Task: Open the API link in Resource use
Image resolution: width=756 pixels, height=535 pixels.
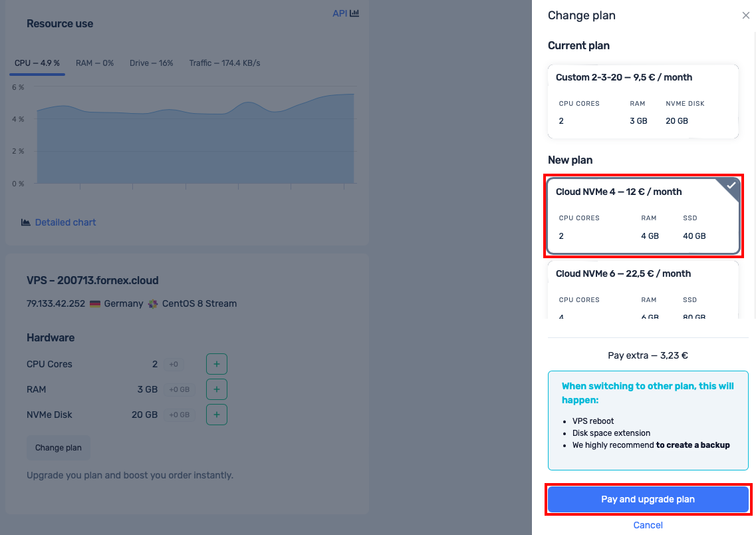Action: [x=339, y=13]
